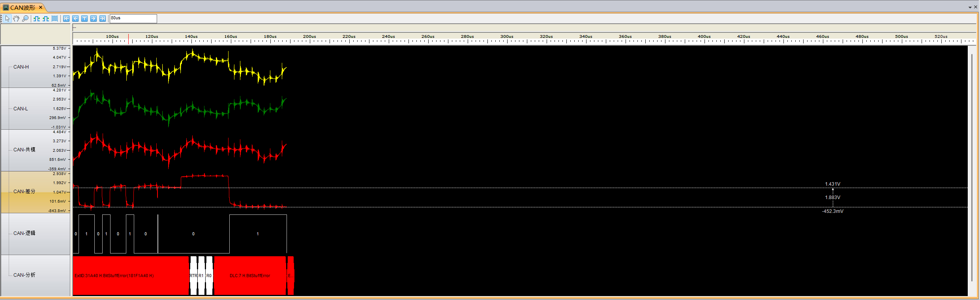Screen dimensions: 980x300
Task: Select the CAN-H channel label
Action: pyautogui.click(x=21, y=67)
